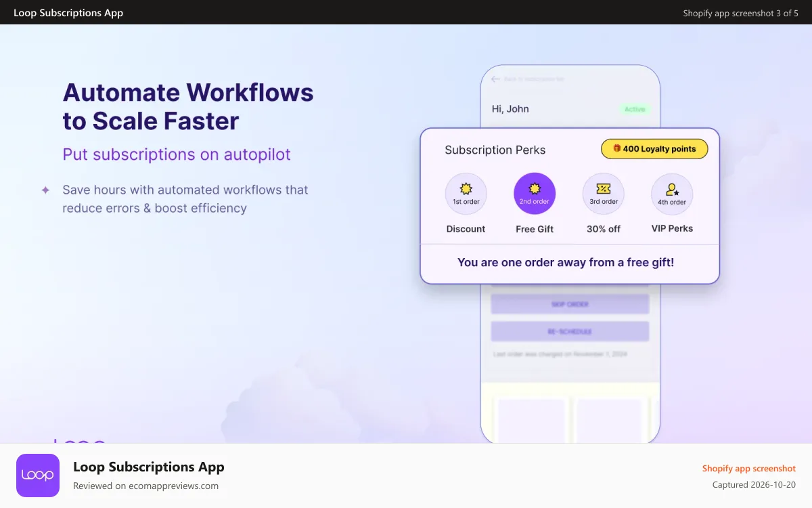Click 'Reviewed on ecomappreviews.com' text
The width and height of the screenshot is (812, 508).
coord(145,486)
